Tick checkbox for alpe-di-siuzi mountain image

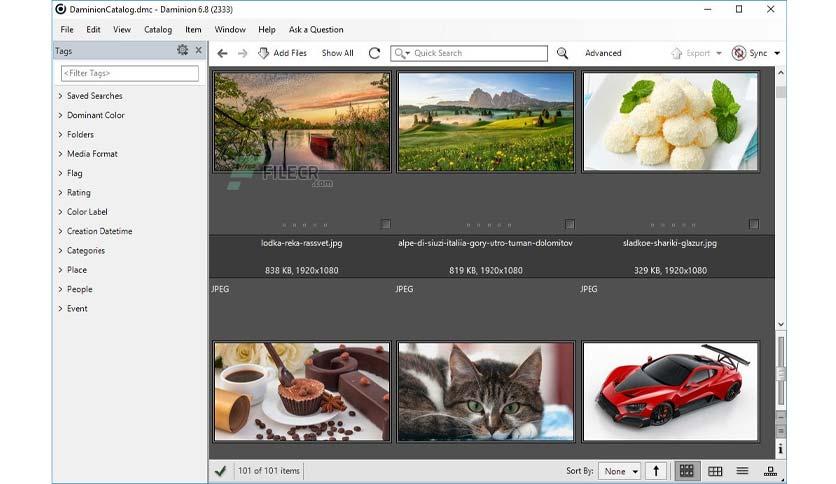(569, 224)
